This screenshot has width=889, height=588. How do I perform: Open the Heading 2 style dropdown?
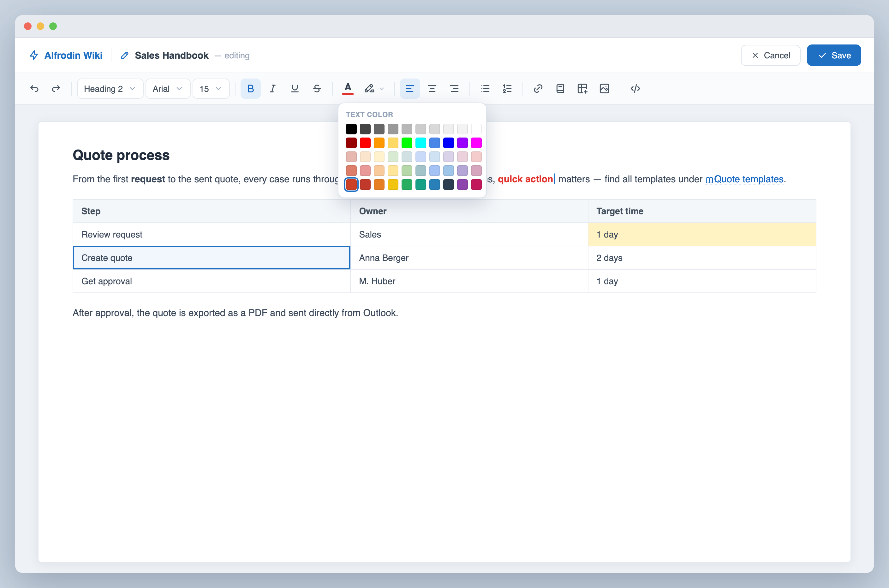click(110, 89)
